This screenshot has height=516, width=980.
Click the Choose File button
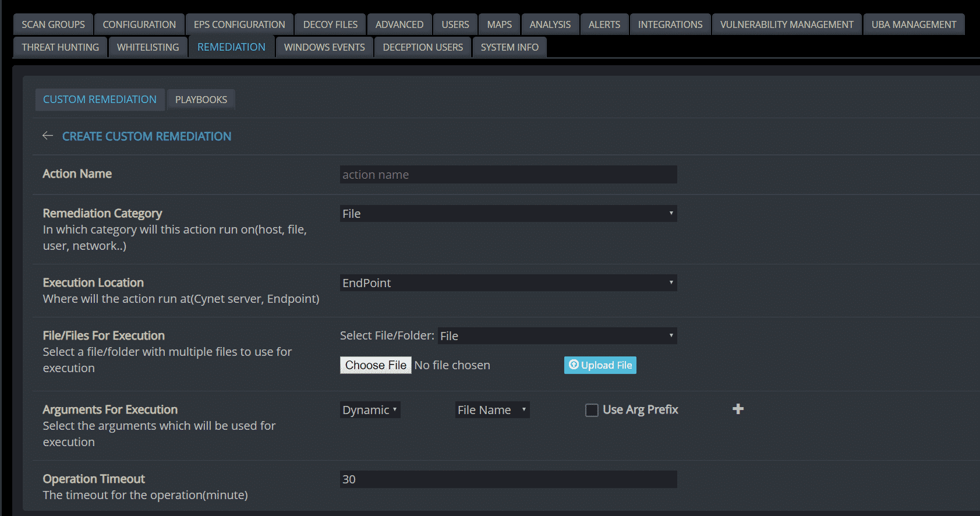pyautogui.click(x=376, y=365)
